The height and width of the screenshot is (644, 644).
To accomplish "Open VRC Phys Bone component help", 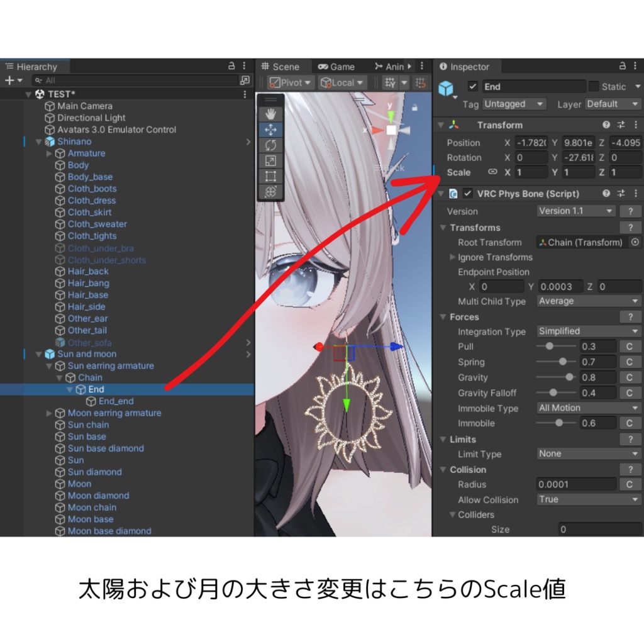I will 606,193.
